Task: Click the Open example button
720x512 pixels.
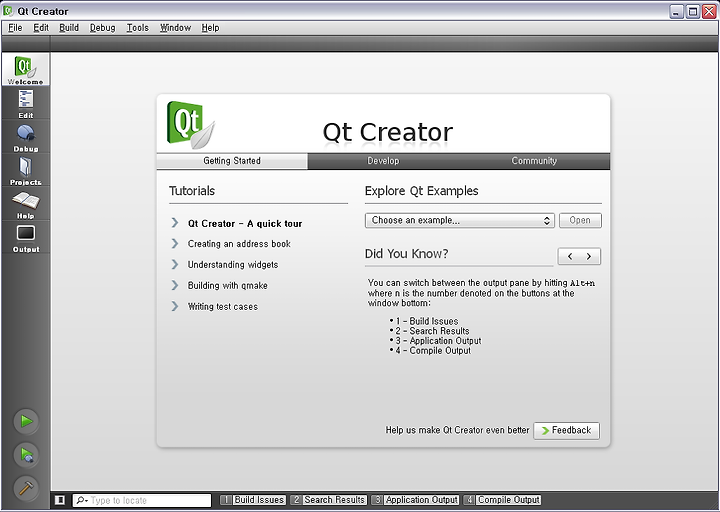Action: (x=580, y=220)
